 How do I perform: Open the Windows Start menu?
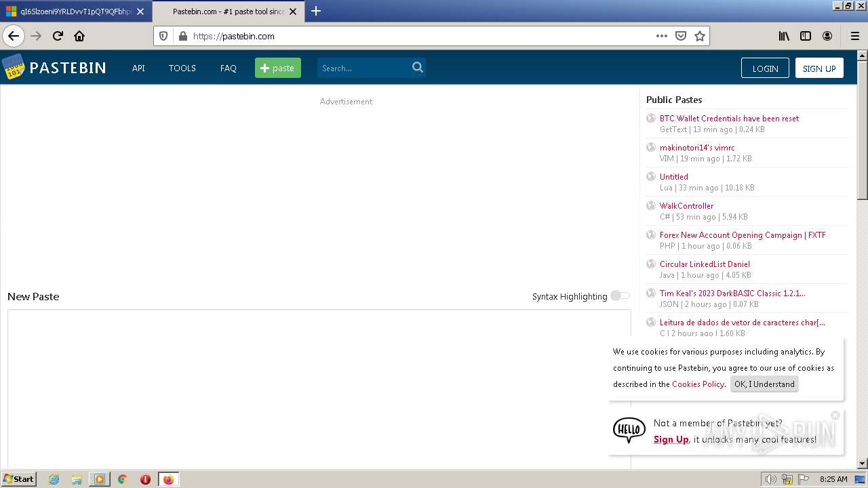pos(19,479)
